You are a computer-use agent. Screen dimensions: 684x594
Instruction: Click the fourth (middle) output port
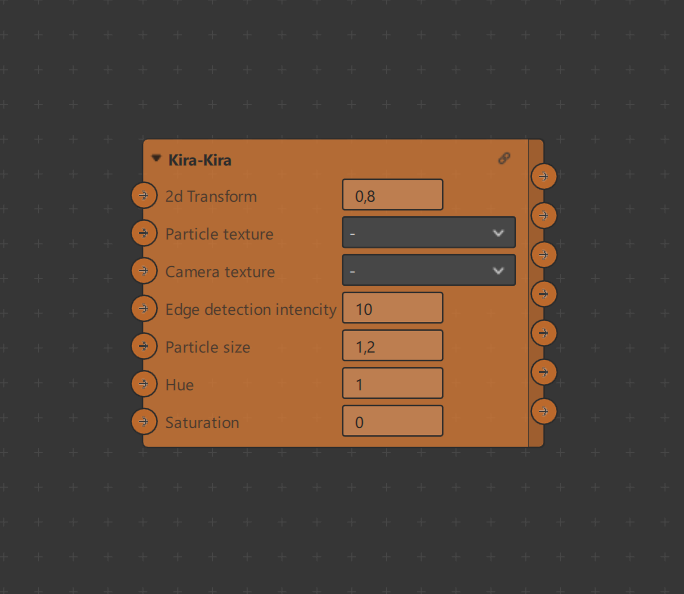[544, 294]
